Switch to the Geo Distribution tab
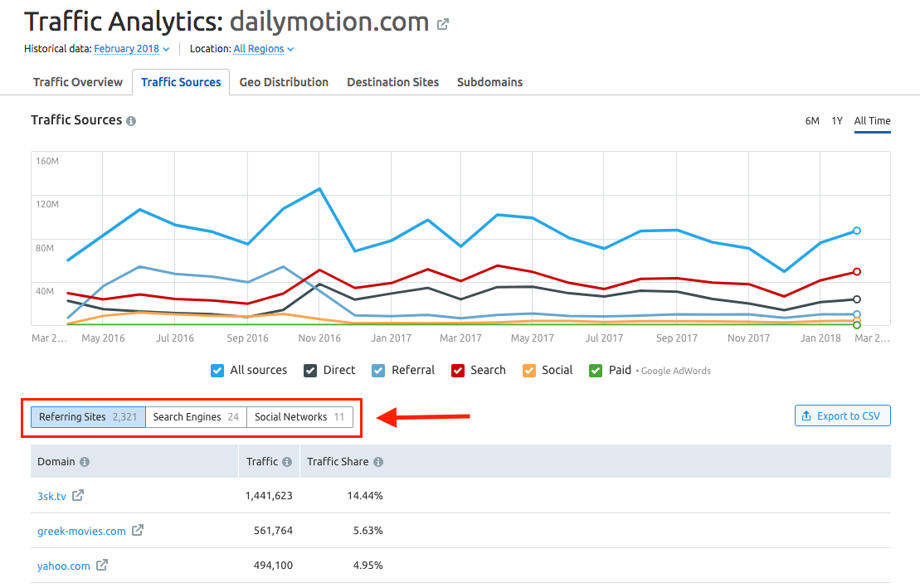The height and width of the screenshot is (588, 920). [283, 81]
